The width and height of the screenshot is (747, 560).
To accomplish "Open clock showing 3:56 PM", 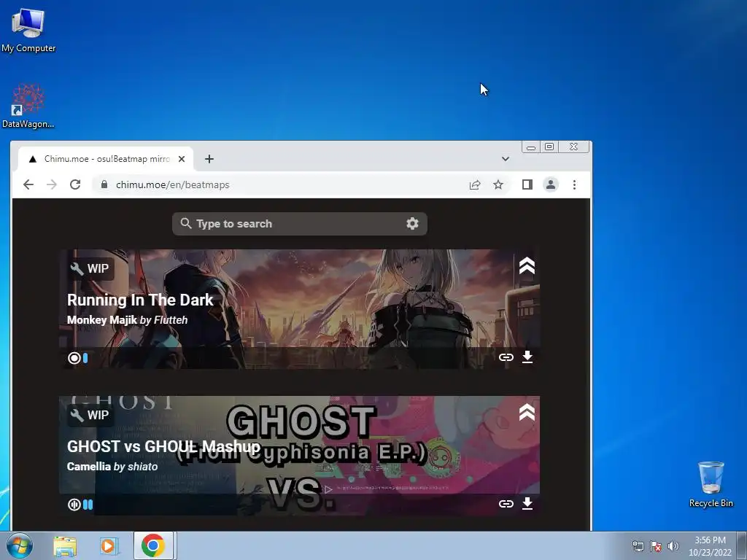I will point(710,546).
